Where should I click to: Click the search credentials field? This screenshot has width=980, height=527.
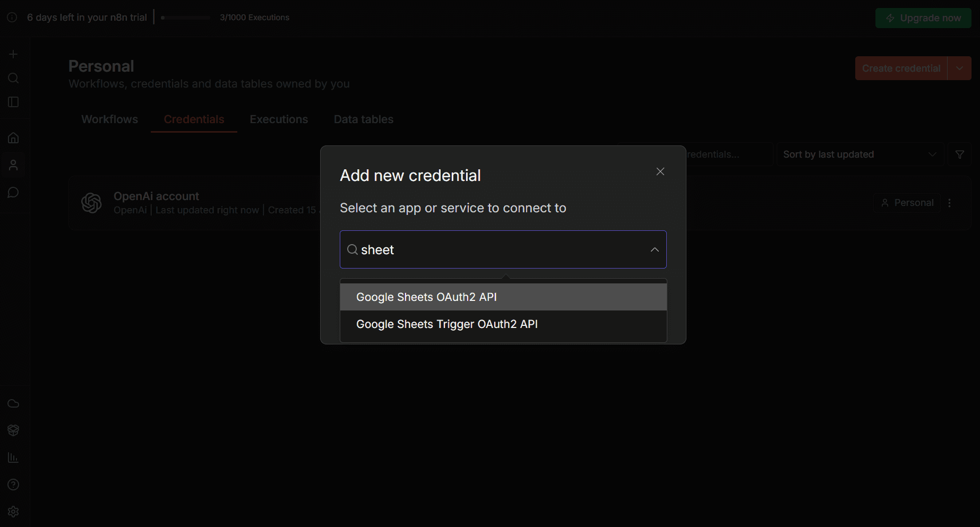tap(729, 154)
